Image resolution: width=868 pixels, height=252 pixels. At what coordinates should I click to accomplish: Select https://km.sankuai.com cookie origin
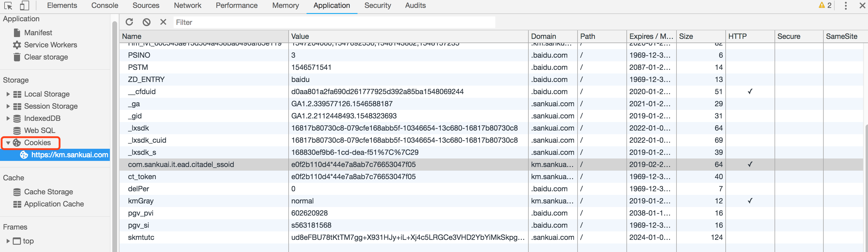70,155
